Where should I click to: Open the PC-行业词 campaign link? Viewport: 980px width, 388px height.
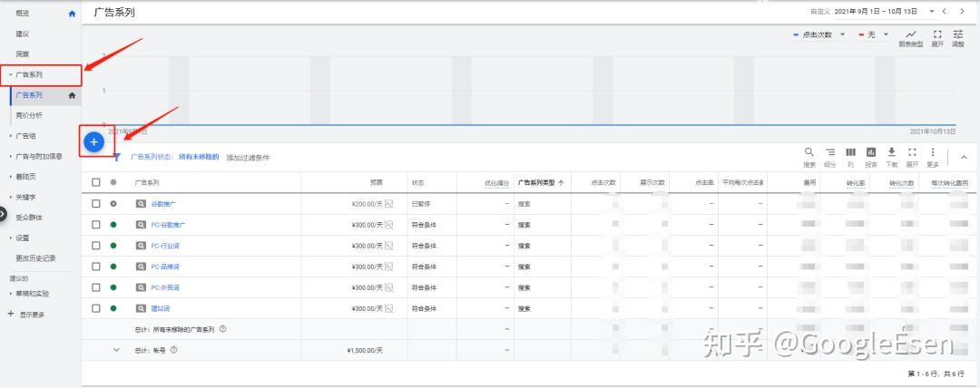[x=165, y=246]
